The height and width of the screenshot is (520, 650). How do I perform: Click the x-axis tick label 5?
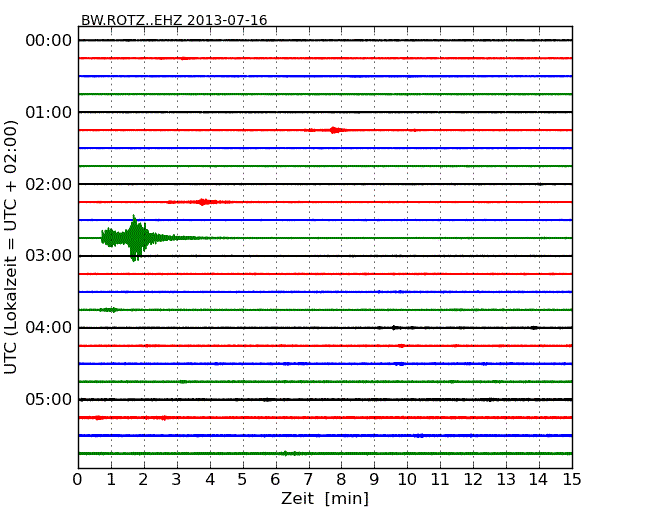242,480
